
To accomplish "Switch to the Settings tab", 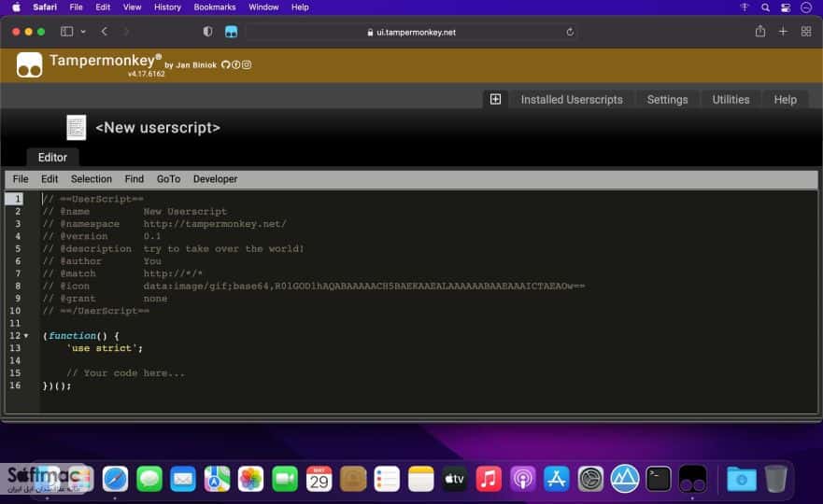I will click(x=667, y=100).
